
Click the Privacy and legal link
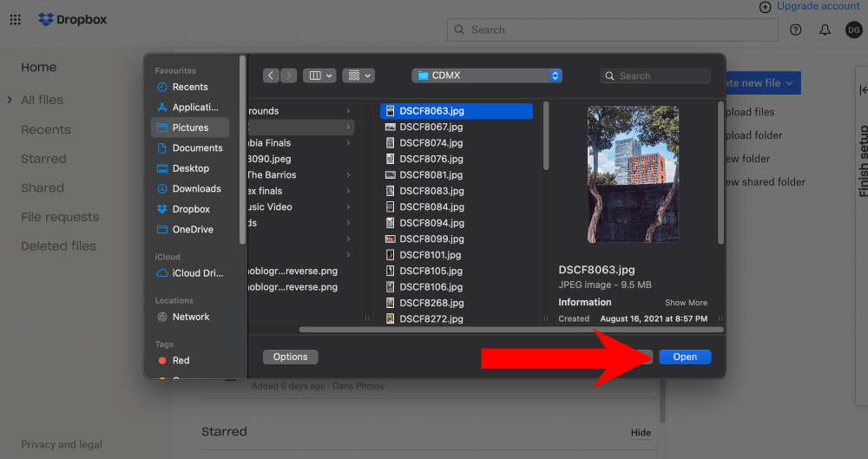click(x=62, y=444)
